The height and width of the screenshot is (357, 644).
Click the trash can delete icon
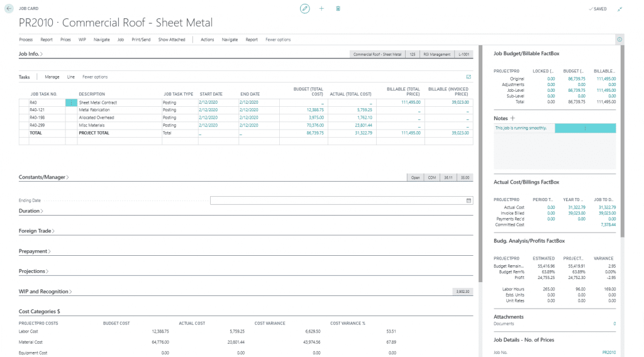pos(338,9)
